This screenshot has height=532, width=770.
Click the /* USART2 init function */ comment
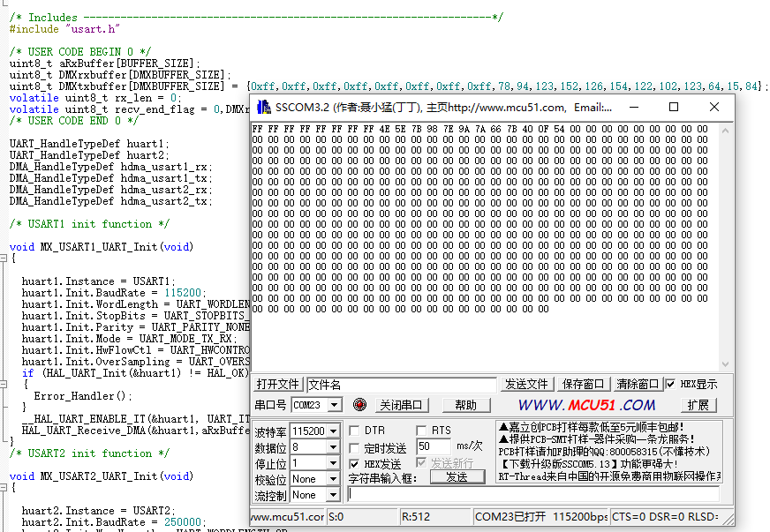[89, 453]
